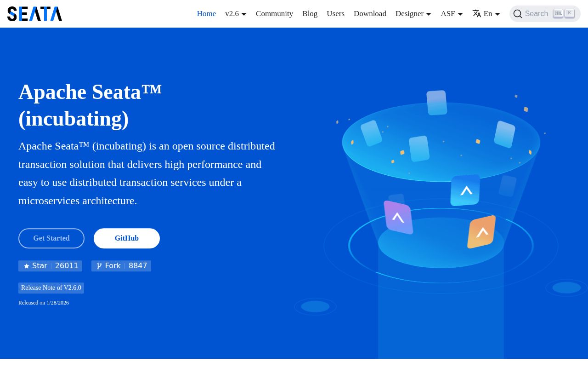Expand the v2.6 version dropdown
The image size is (588, 368).
(x=236, y=14)
